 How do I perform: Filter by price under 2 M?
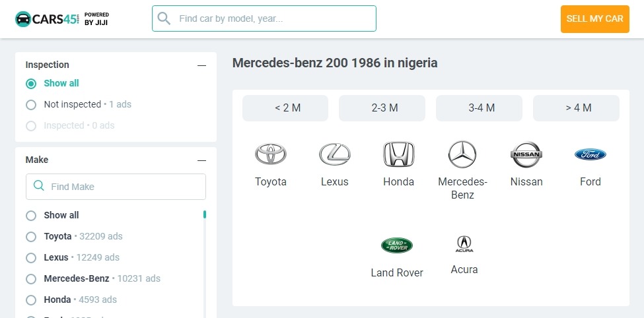point(285,108)
